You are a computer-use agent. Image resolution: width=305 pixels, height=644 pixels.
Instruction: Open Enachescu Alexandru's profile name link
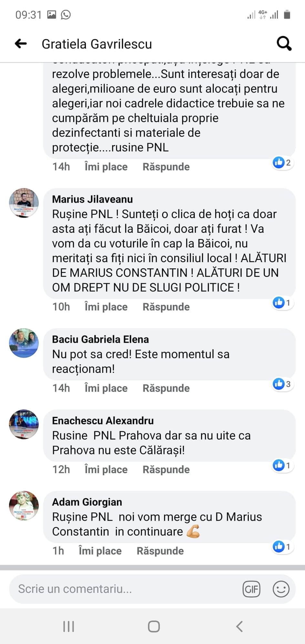click(x=103, y=421)
